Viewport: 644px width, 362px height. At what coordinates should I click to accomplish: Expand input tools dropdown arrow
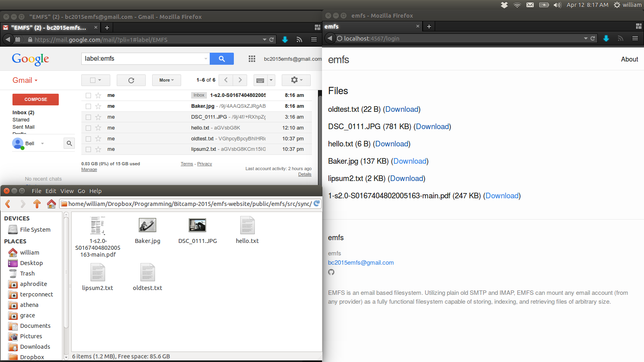click(271, 80)
